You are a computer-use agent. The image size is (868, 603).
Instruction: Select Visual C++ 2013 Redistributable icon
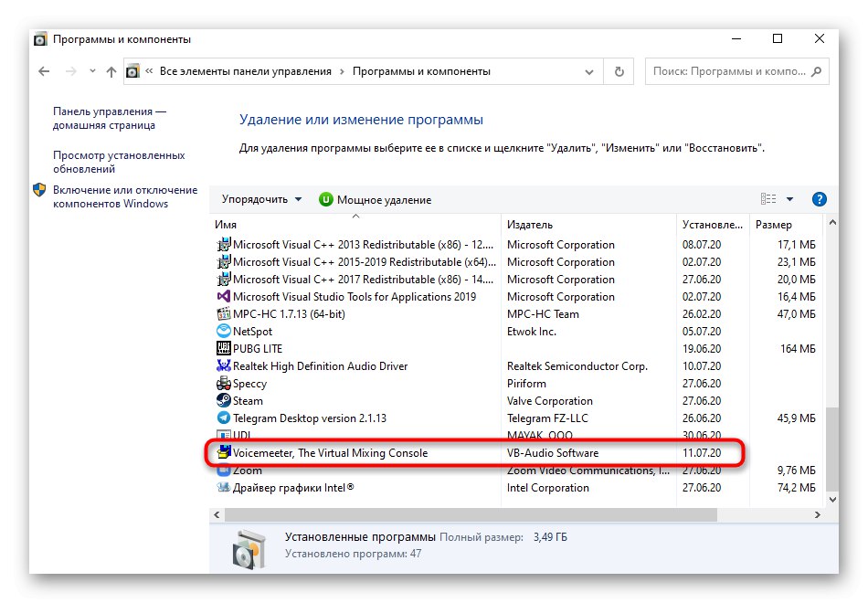click(224, 244)
